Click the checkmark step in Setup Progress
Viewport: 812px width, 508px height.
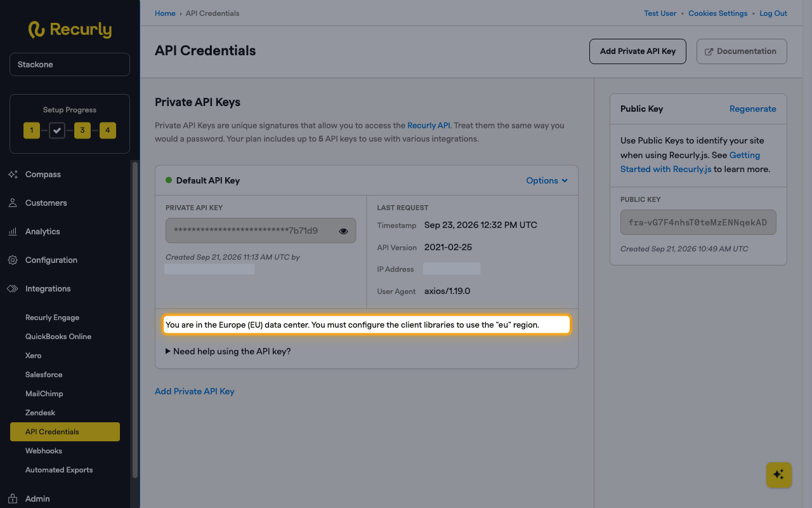click(x=57, y=130)
